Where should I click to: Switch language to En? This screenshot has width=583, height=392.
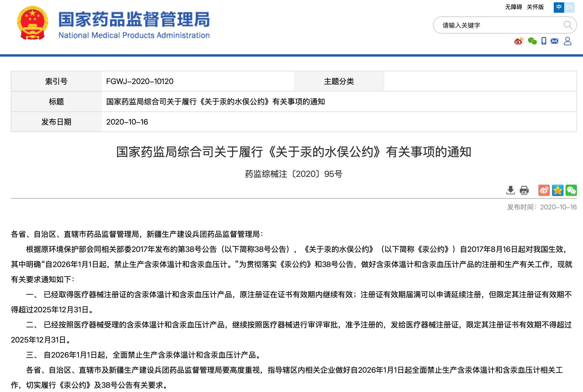click(x=569, y=7)
